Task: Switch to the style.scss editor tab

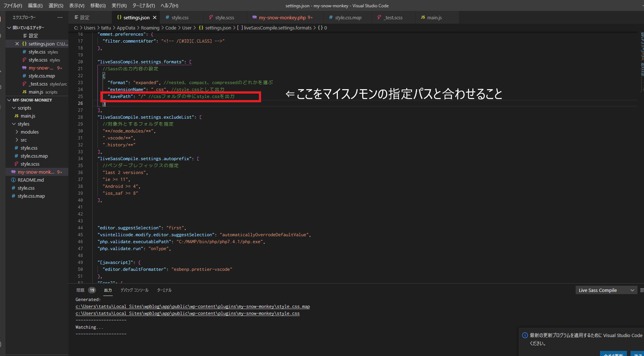Action: click(224, 17)
